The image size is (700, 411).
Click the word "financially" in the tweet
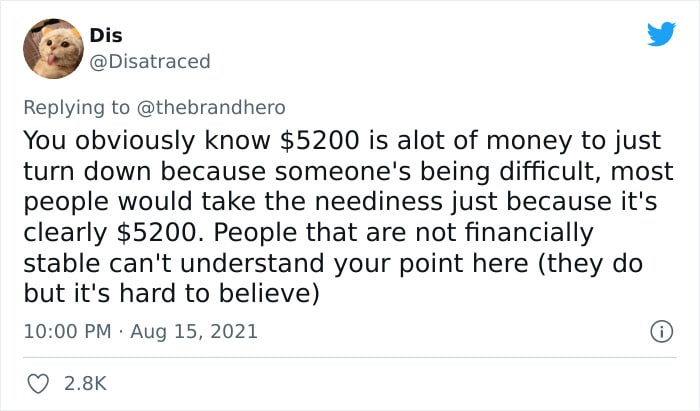coord(529,232)
